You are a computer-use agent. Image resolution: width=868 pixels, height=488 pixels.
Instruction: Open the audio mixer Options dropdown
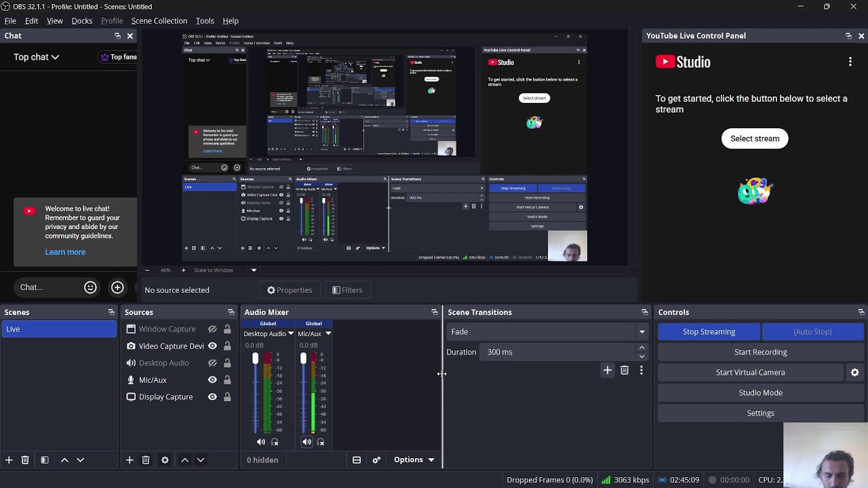tap(414, 460)
